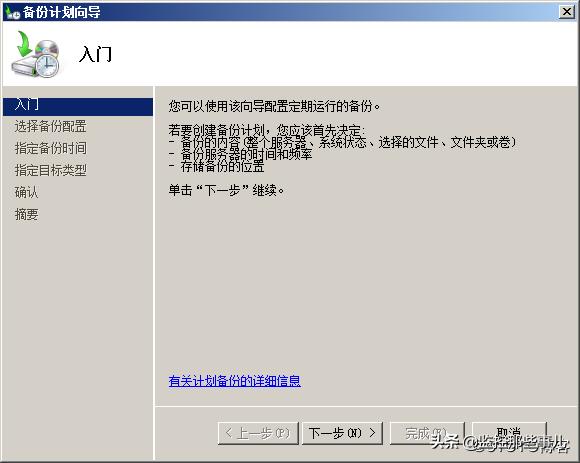Click the backup schedule wizard title bar icon
This screenshot has height=463, width=580.
click(x=12, y=13)
